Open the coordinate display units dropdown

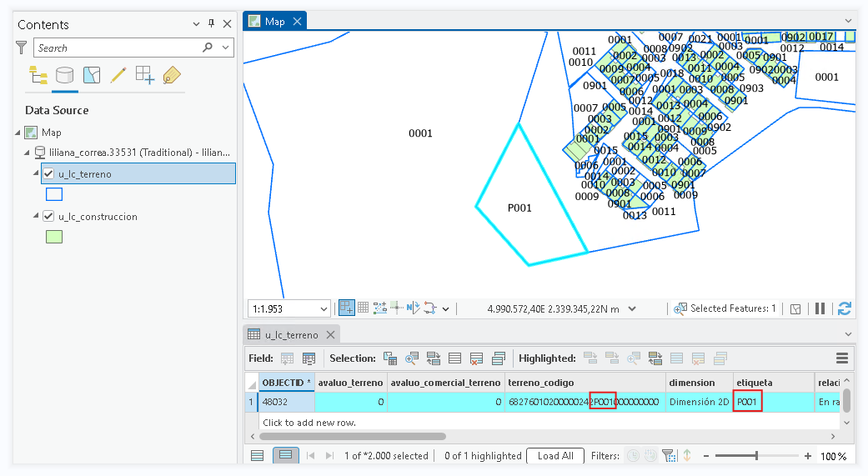point(632,308)
